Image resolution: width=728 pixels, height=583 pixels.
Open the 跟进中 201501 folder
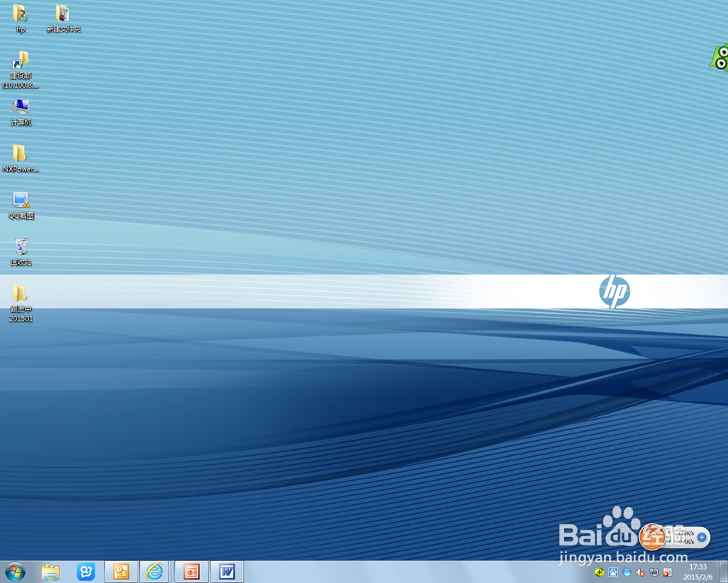click(x=21, y=303)
